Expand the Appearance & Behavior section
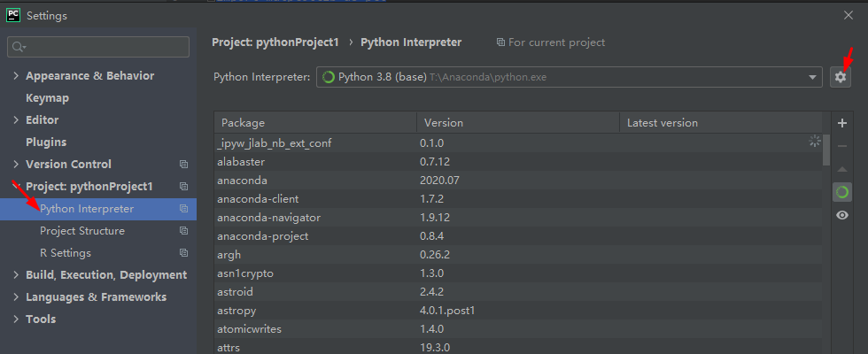The image size is (868, 354). coord(16,76)
